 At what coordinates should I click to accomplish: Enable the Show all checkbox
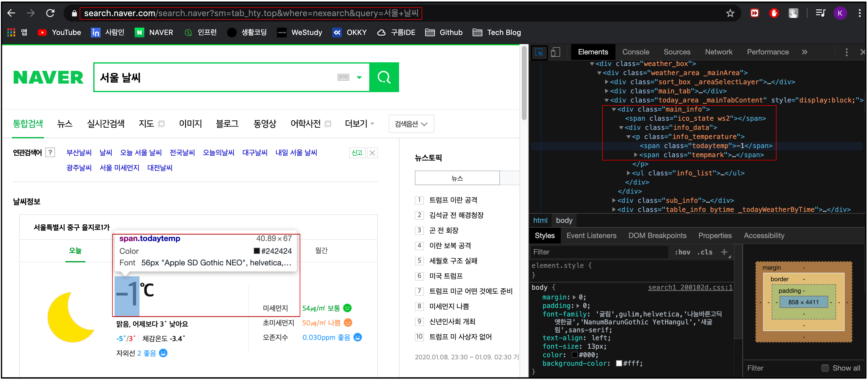[825, 368]
